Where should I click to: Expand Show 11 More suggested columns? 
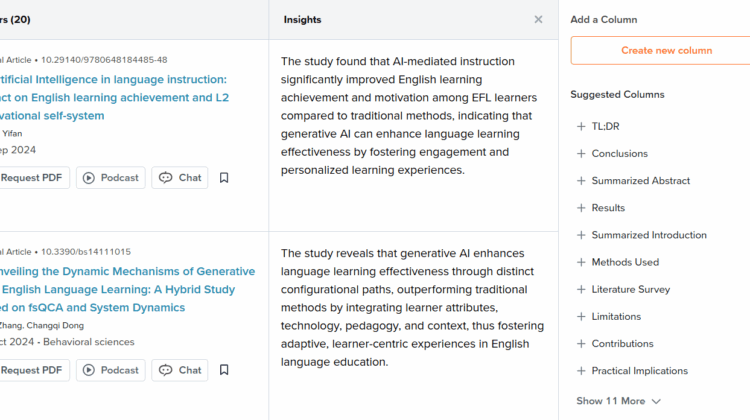click(x=618, y=401)
